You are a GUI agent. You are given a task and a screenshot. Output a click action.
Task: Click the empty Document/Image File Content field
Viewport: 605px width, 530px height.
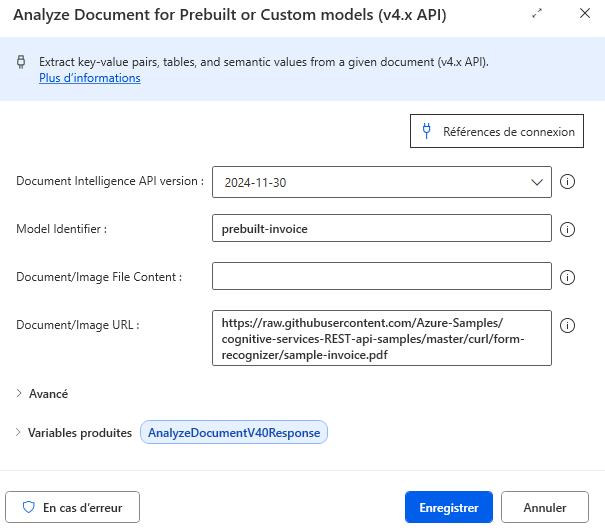coord(382,276)
